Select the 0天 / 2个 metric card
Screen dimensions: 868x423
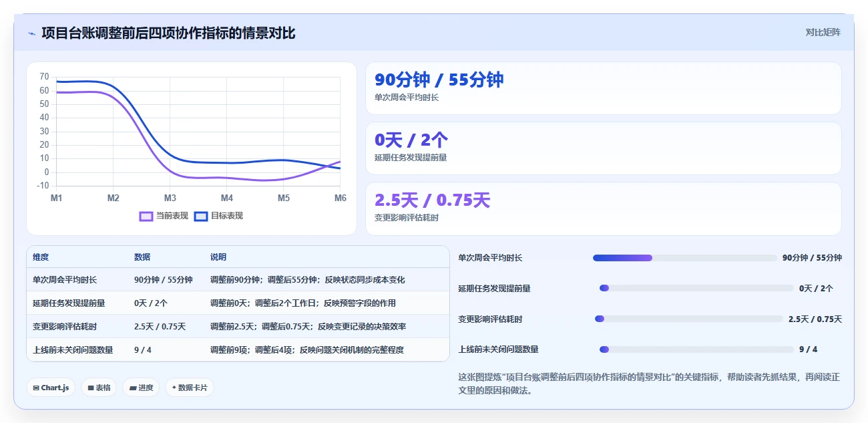pos(604,148)
